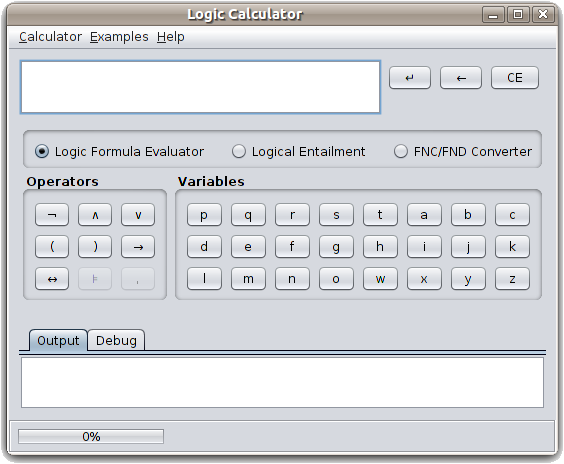Focus the formula input text field

[x=200, y=87]
